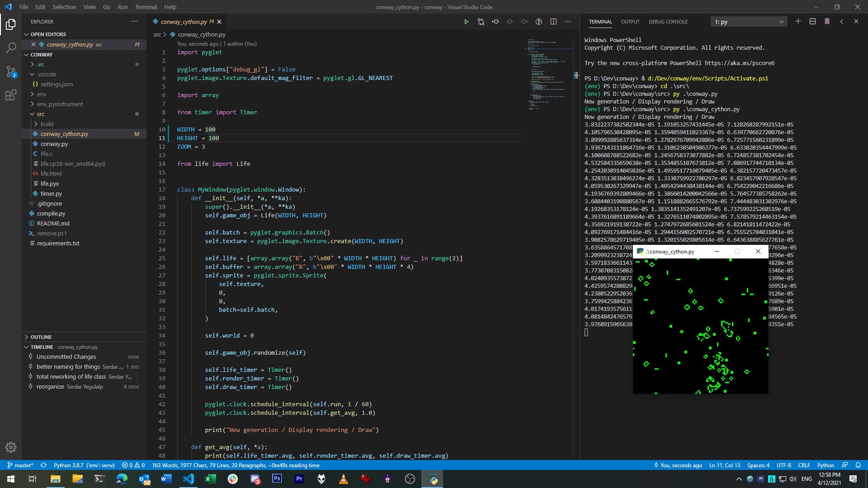Open the Search view in activity bar

pos(11,47)
